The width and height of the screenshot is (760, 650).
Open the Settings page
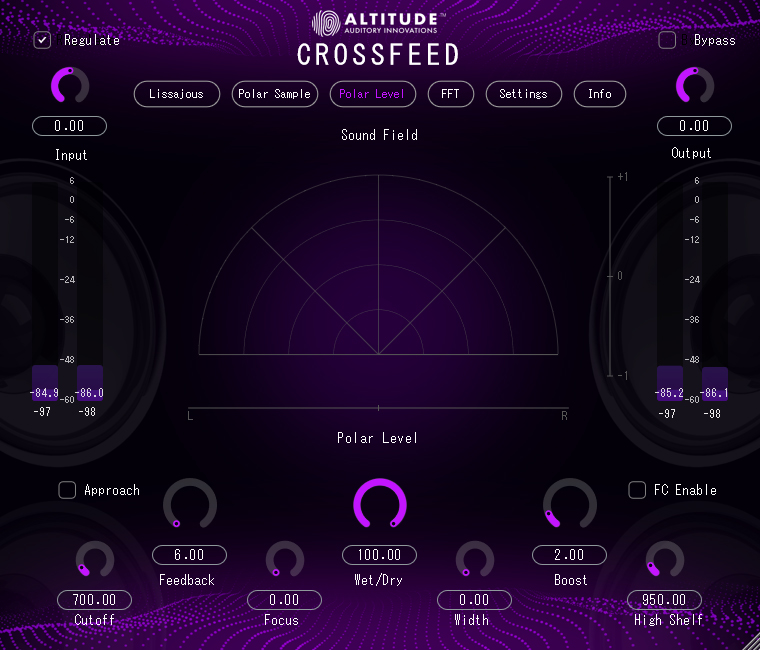pyautogui.click(x=523, y=94)
